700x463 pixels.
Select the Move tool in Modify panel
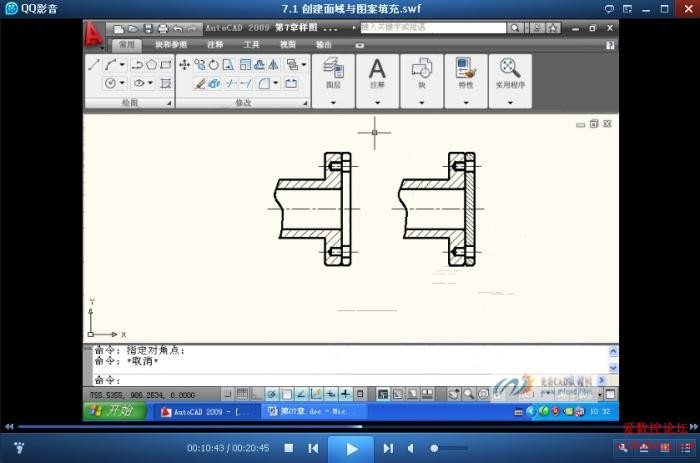click(x=185, y=65)
